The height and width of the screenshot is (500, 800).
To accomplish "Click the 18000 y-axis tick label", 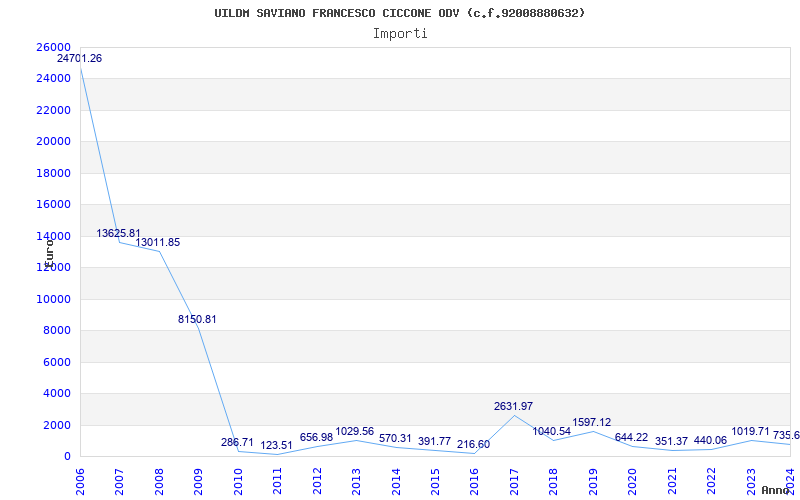I will click(x=53, y=173).
